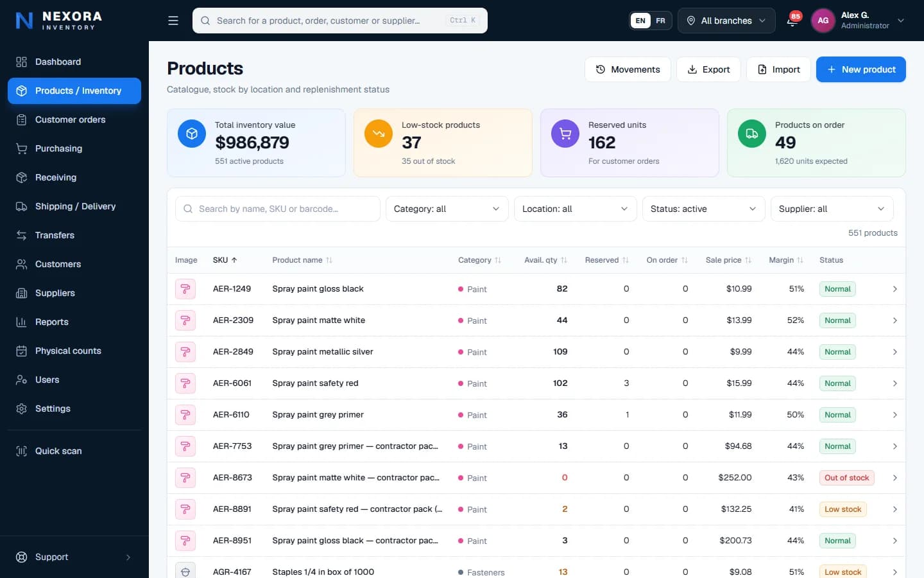This screenshot has width=924, height=578.
Task: Open the Location filter dropdown
Action: point(576,209)
